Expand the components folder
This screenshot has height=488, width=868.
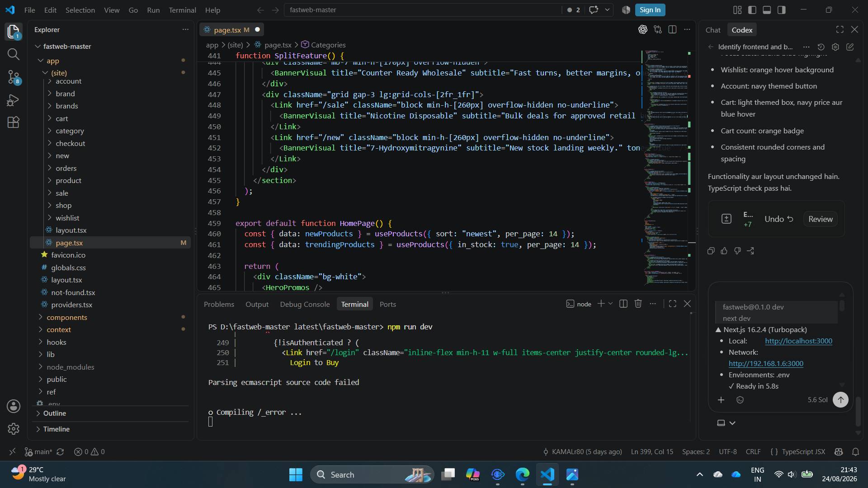pyautogui.click(x=66, y=317)
